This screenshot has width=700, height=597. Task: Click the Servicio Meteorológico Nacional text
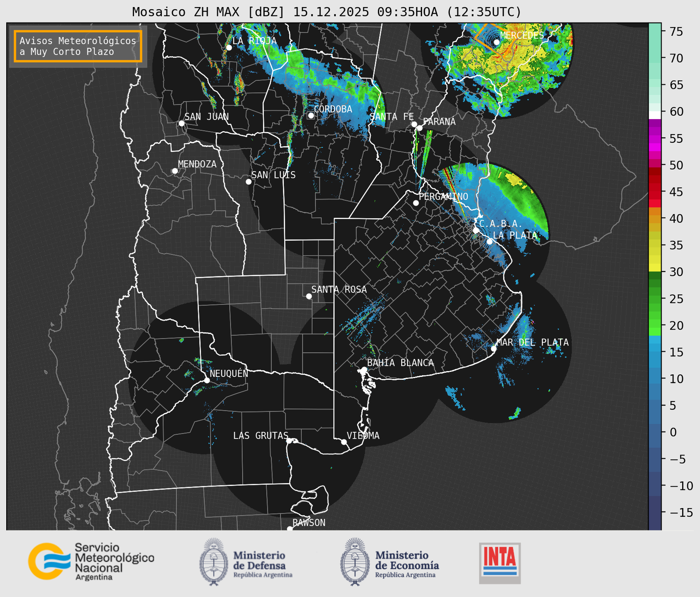click(114, 562)
